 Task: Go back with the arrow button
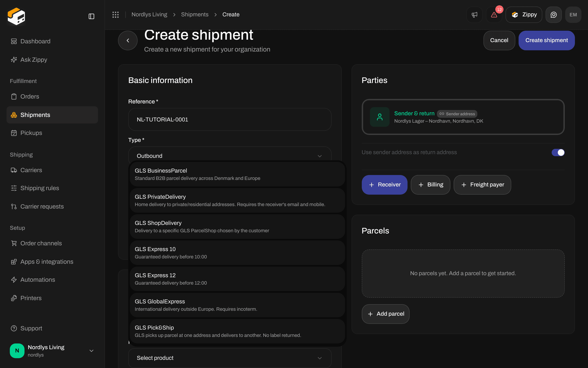click(x=128, y=40)
